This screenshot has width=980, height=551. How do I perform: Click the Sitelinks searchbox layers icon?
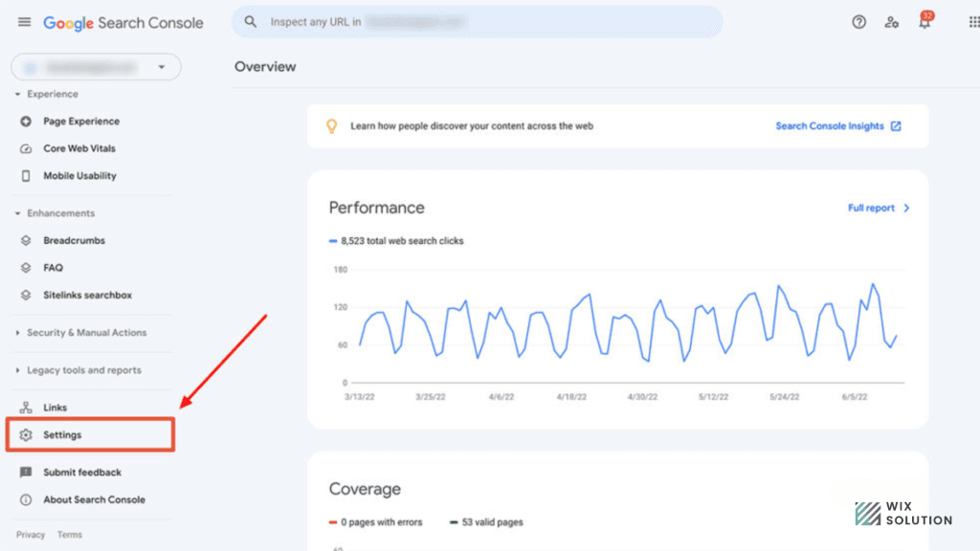[26, 295]
